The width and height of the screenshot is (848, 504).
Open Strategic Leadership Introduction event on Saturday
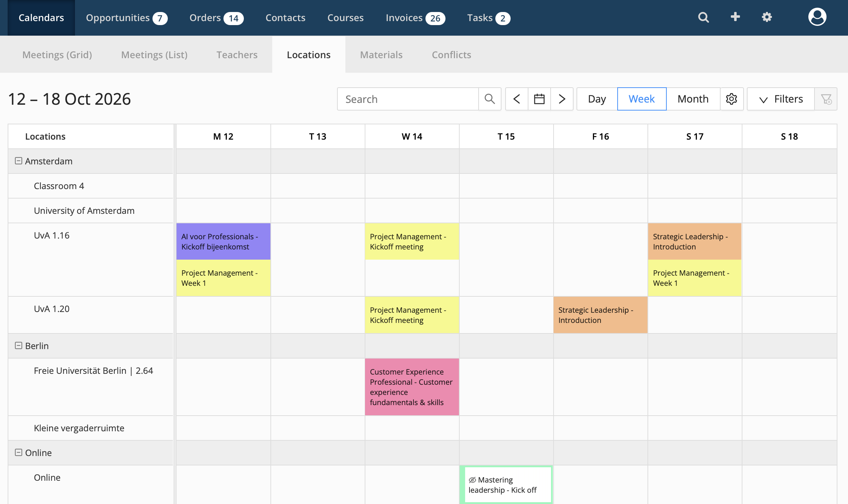[695, 241]
